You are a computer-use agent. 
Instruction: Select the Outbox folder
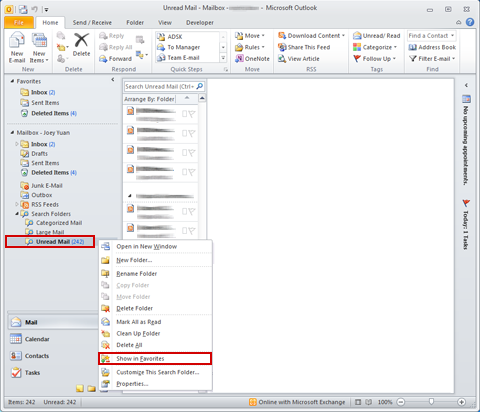(x=36, y=195)
